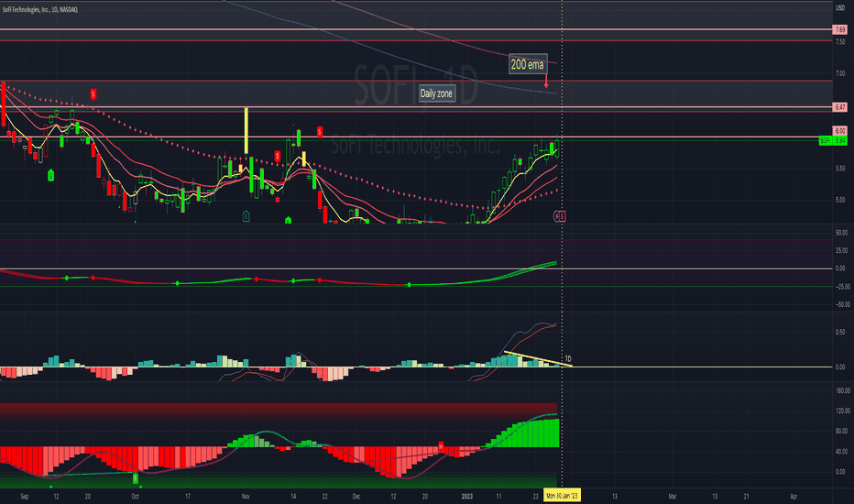Click the red marker on the histogram near late December
The width and height of the screenshot is (854, 504).
(x=441, y=446)
